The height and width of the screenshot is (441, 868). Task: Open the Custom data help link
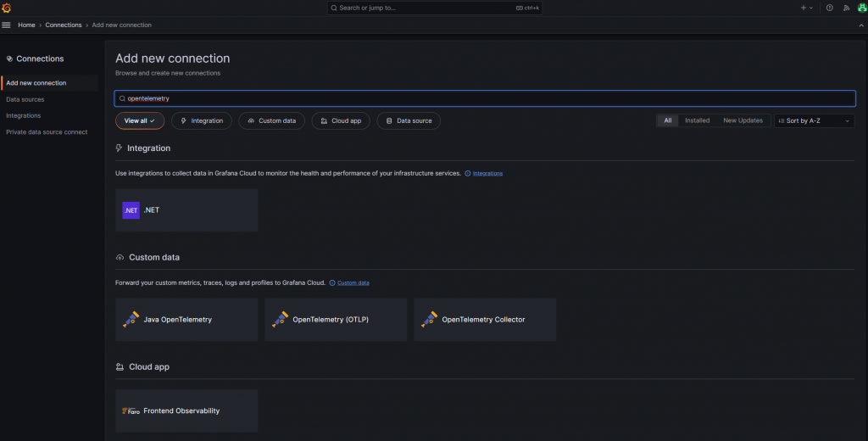(353, 282)
